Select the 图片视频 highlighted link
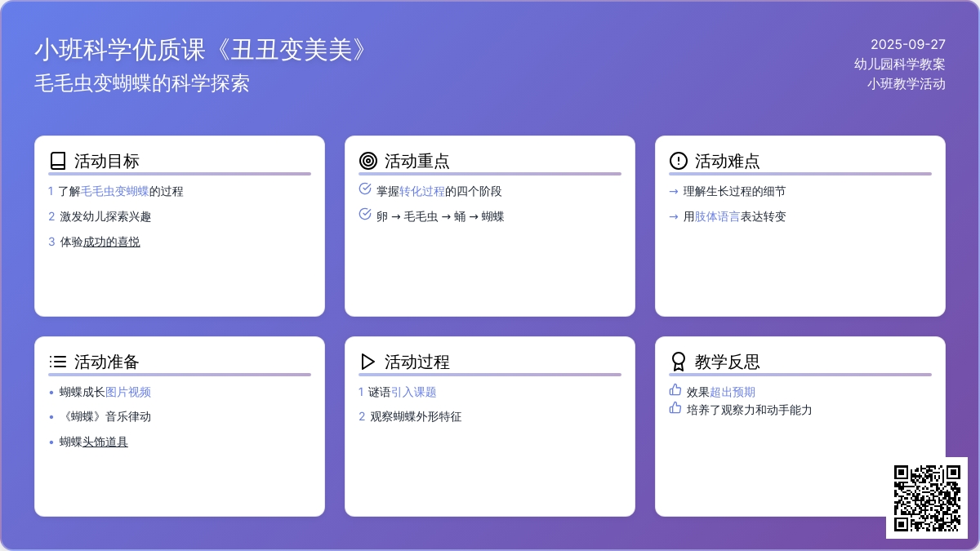Screen dimensions: 980x551 point(128,393)
